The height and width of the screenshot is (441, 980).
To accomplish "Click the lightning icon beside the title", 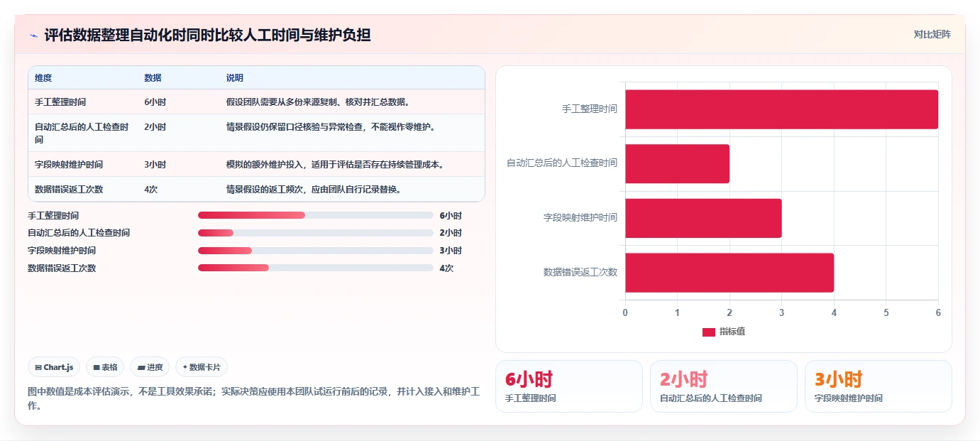I will [x=33, y=36].
